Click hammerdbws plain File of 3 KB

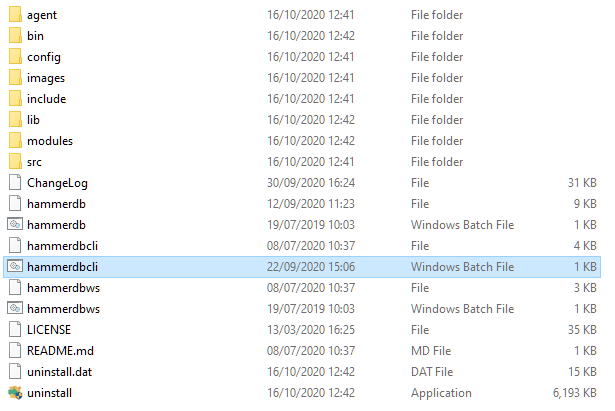coord(302,287)
